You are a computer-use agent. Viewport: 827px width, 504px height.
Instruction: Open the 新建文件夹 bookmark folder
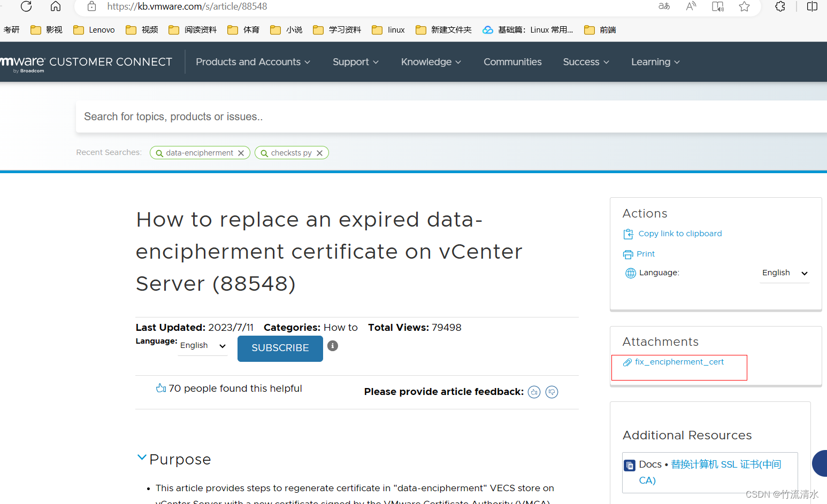tap(443, 30)
